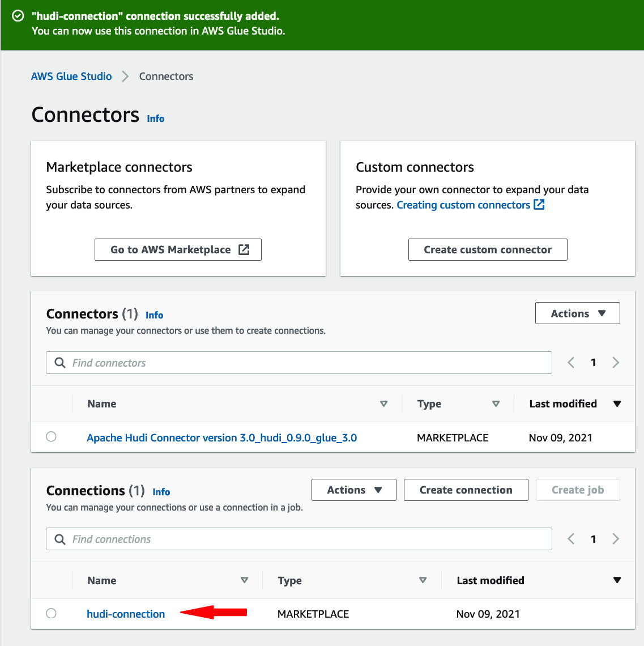Click the Create job button

point(578,490)
